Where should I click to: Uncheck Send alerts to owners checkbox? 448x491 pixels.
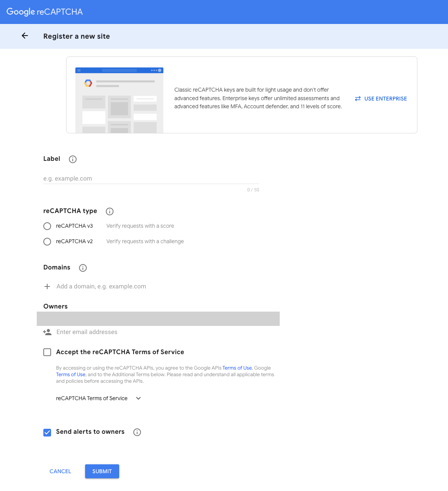[x=47, y=432]
